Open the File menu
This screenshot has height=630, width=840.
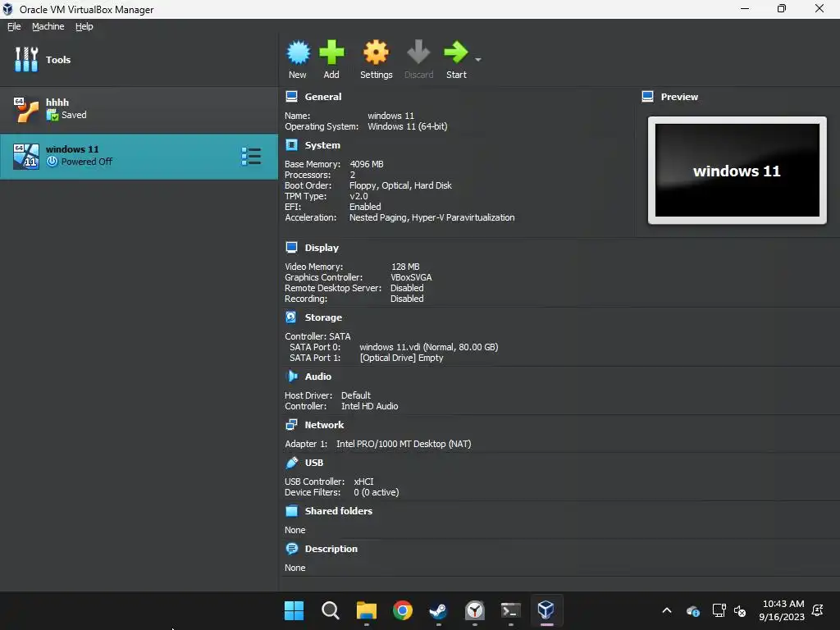point(14,26)
